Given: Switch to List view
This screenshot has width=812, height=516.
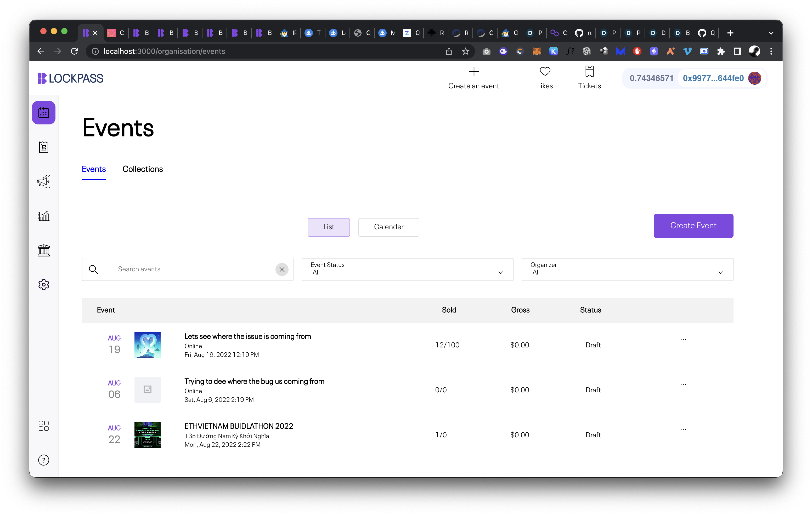Looking at the screenshot, I should tap(329, 227).
